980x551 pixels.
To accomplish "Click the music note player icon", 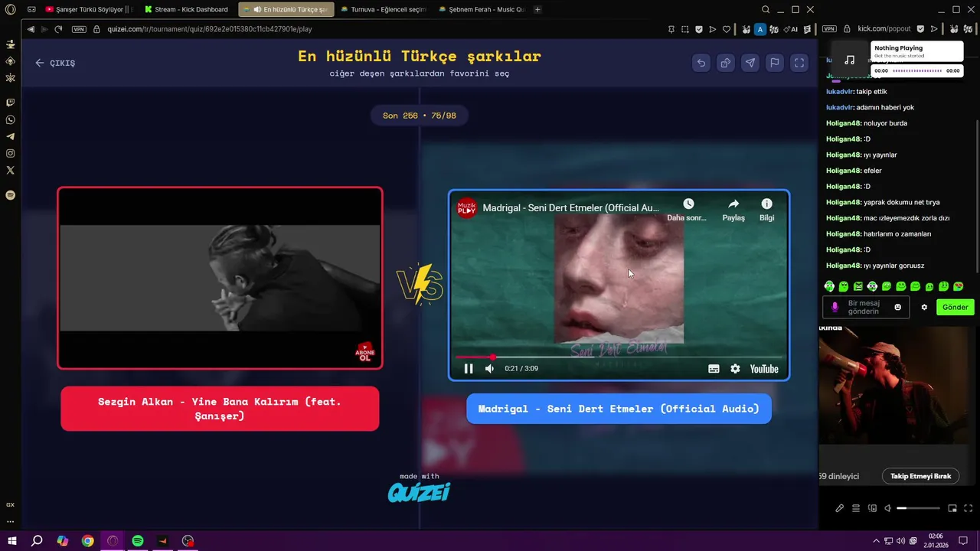I will tap(849, 60).
